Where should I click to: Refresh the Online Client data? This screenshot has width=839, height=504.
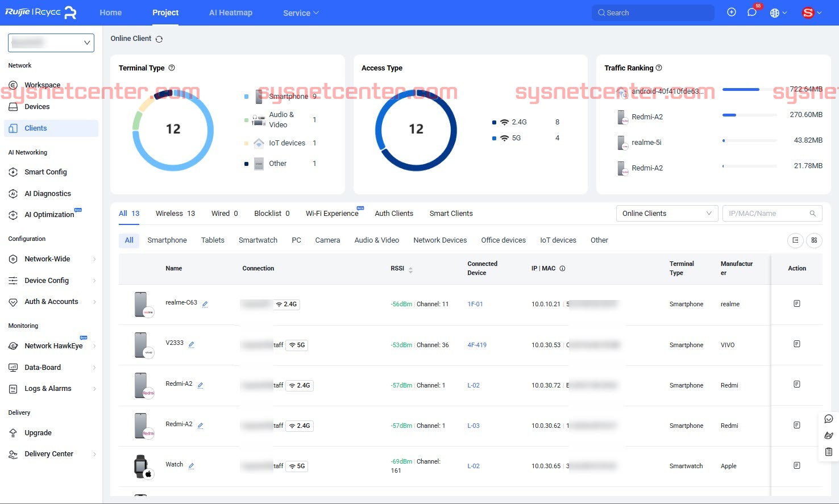(x=159, y=39)
